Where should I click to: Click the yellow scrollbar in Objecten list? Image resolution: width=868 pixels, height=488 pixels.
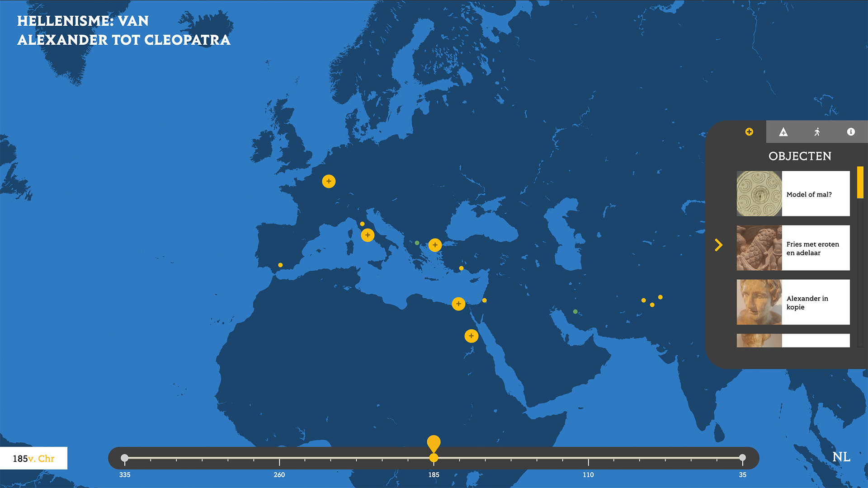(860, 183)
